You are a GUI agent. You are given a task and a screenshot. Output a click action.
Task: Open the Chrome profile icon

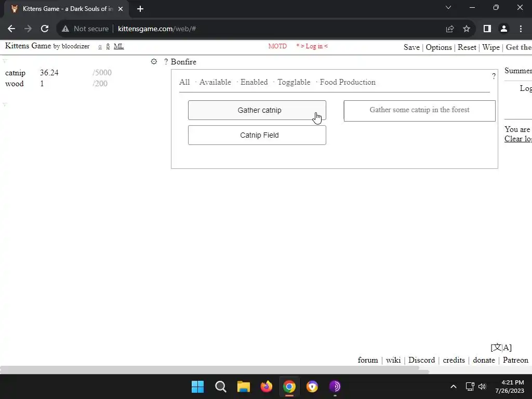tap(504, 29)
